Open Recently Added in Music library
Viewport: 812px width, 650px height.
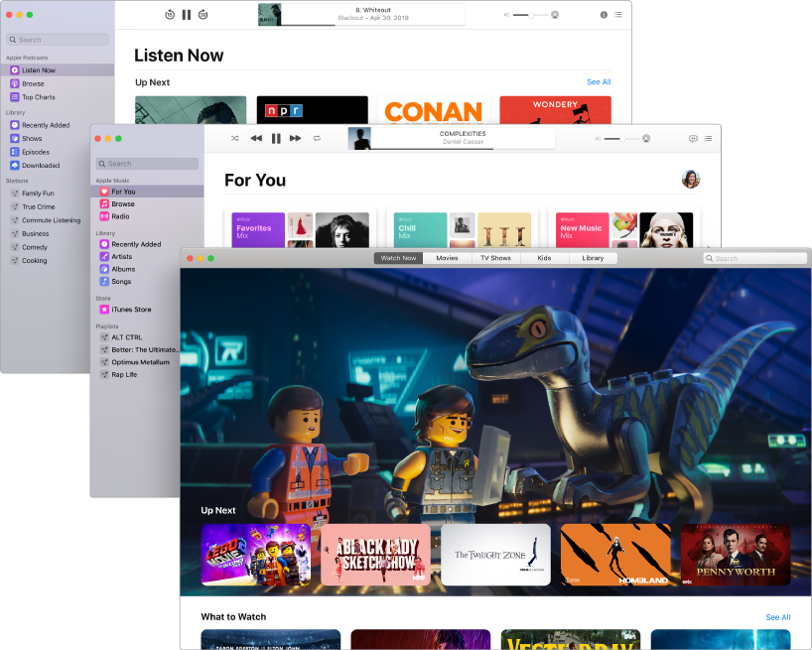click(135, 244)
